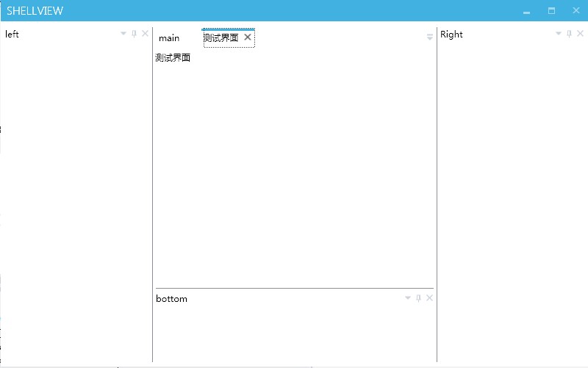The height and width of the screenshot is (368, 588).
Task: Toggle auto-hide pin on Right panel
Action: [569, 34]
